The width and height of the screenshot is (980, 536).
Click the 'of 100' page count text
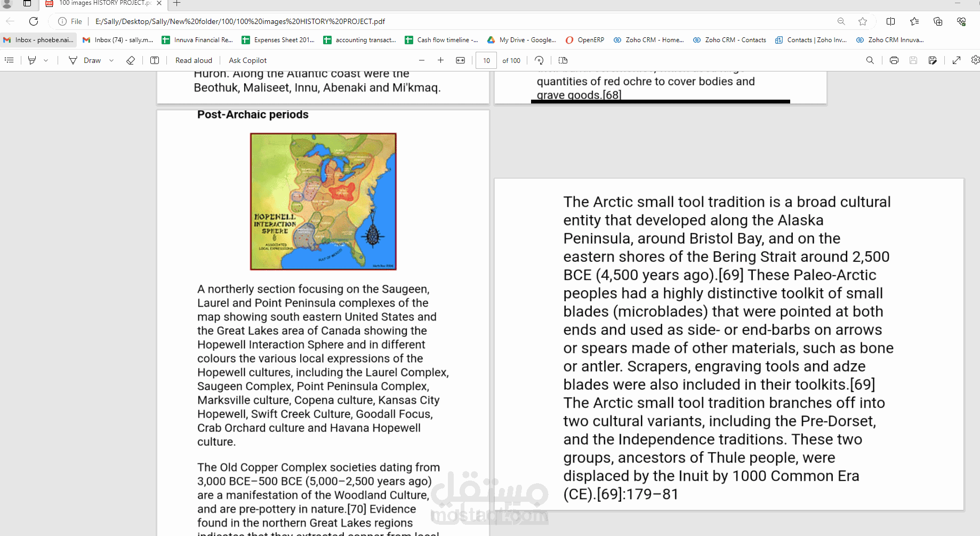[x=511, y=60]
